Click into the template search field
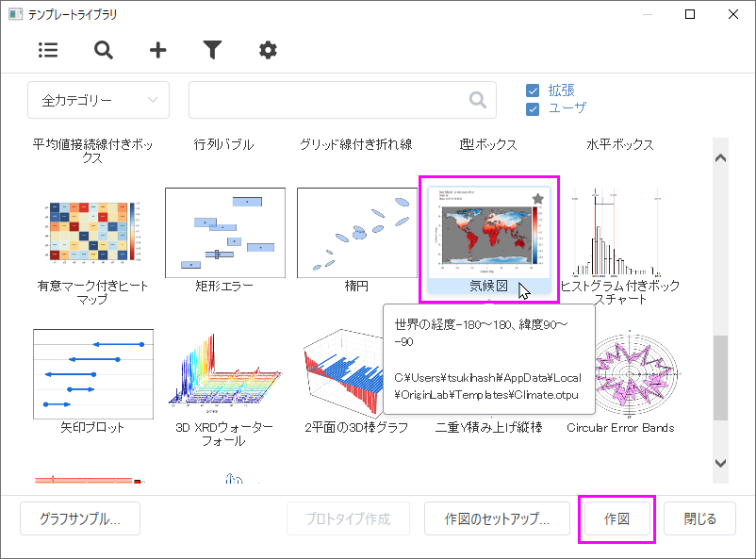Viewport: 756px width, 559px height. (342, 100)
